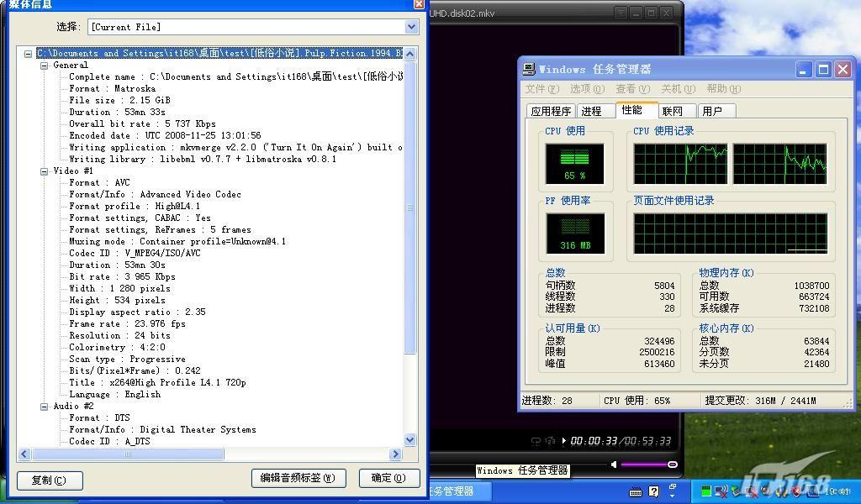Image resolution: width=861 pixels, height=504 pixels.
Task: Open the 文件(F) menu in Task Manager
Action: click(541, 89)
